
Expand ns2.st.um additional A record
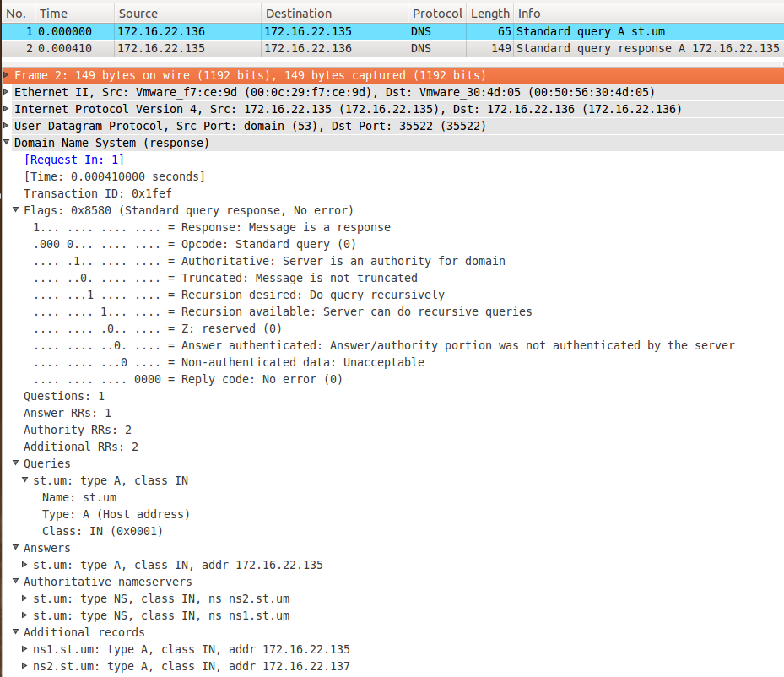24,665
